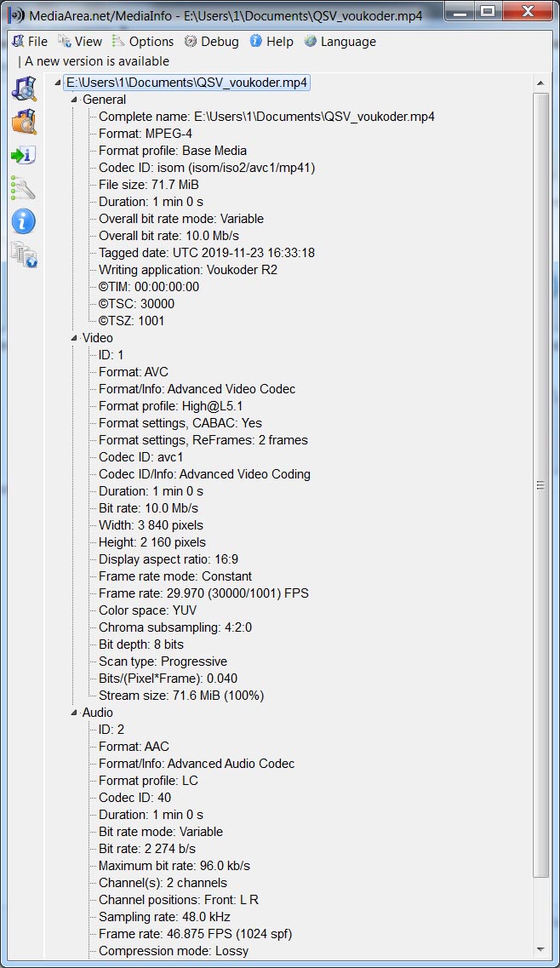Open the Options menu
This screenshot has height=968, width=560.
(x=143, y=42)
